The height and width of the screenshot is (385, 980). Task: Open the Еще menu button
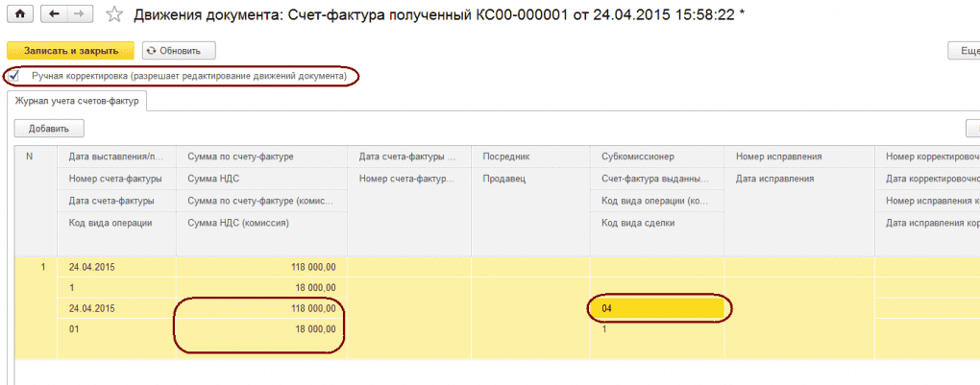(x=963, y=50)
